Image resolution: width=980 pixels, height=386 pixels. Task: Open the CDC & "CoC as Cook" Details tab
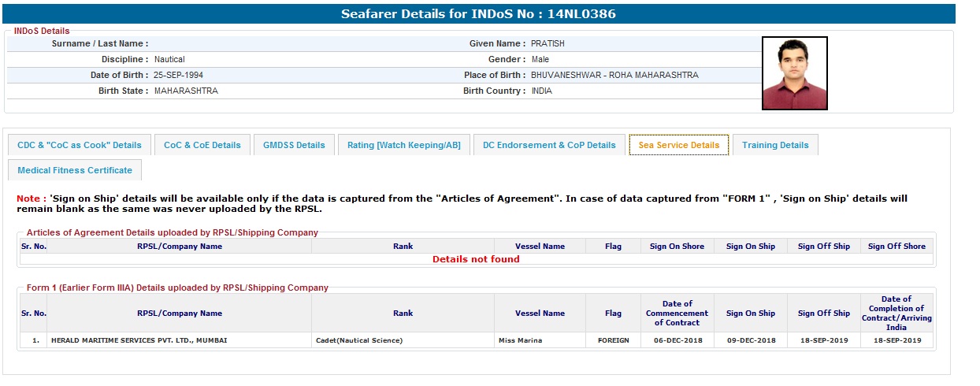tap(80, 145)
